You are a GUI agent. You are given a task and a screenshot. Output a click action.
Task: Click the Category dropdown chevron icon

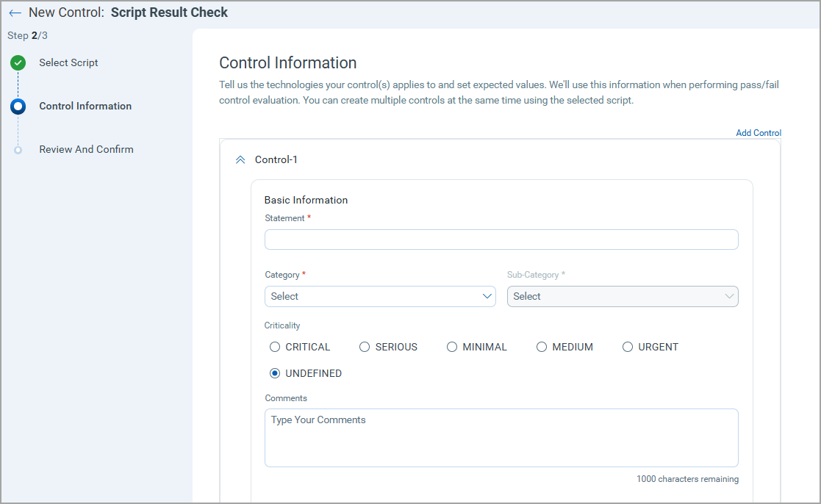coord(487,296)
